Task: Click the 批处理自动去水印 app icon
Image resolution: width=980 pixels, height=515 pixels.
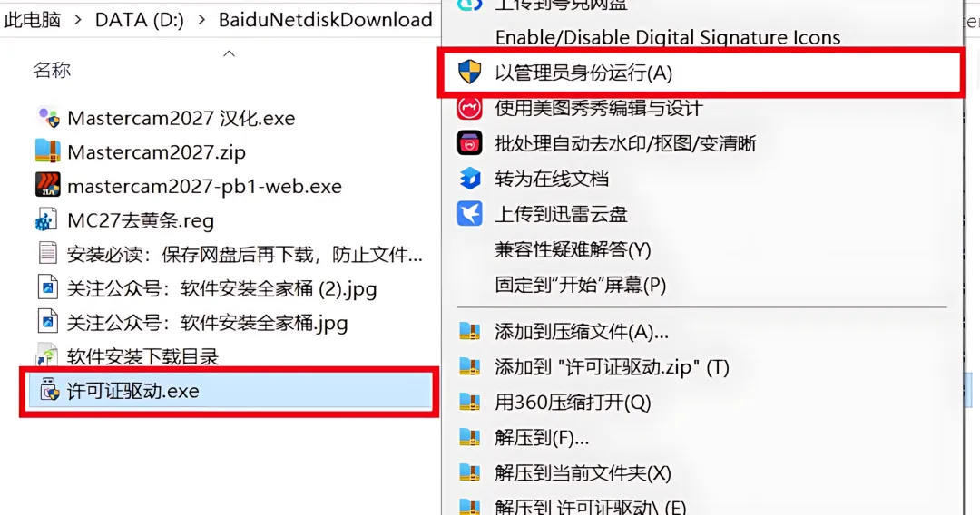Action: point(469,143)
